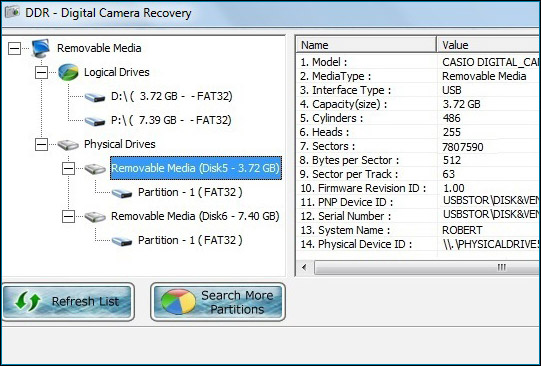Image resolution: width=541 pixels, height=366 pixels.
Task: Click the firmware value 1.00
Action: click(x=454, y=188)
